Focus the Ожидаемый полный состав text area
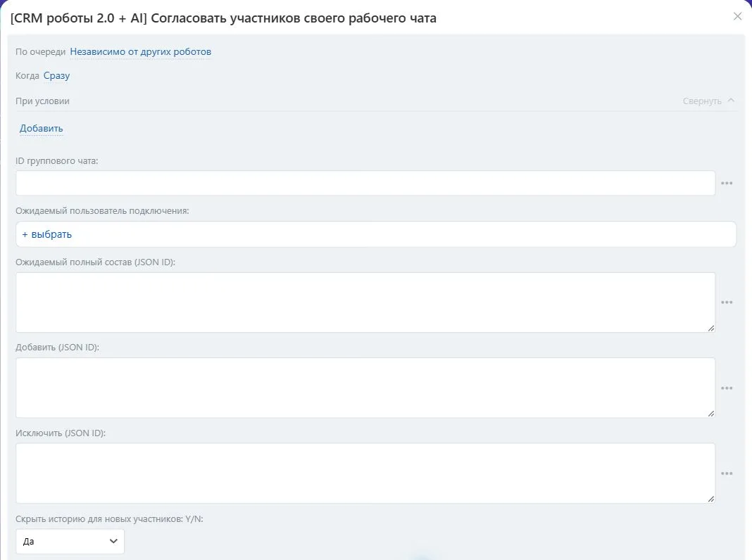 pos(365,303)
